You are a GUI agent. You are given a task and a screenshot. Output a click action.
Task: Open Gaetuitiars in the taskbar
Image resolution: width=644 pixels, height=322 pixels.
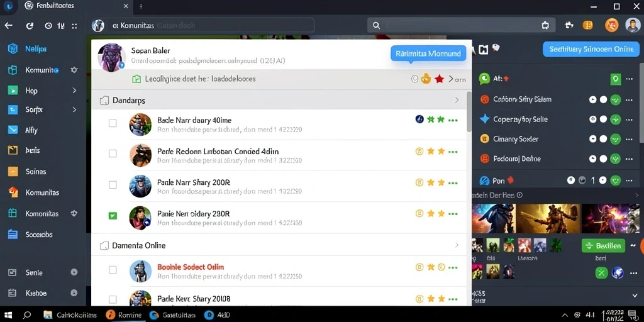(173, 315)
